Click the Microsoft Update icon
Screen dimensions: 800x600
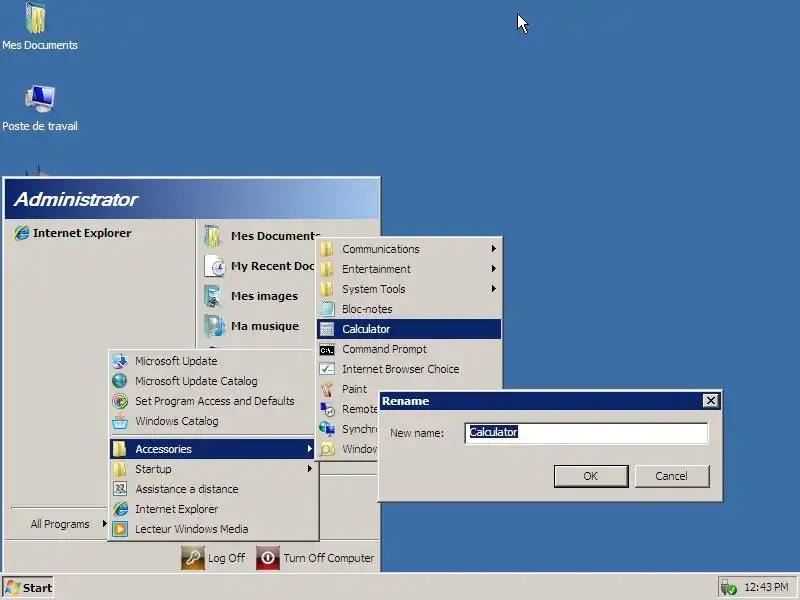tap(120, 361)
